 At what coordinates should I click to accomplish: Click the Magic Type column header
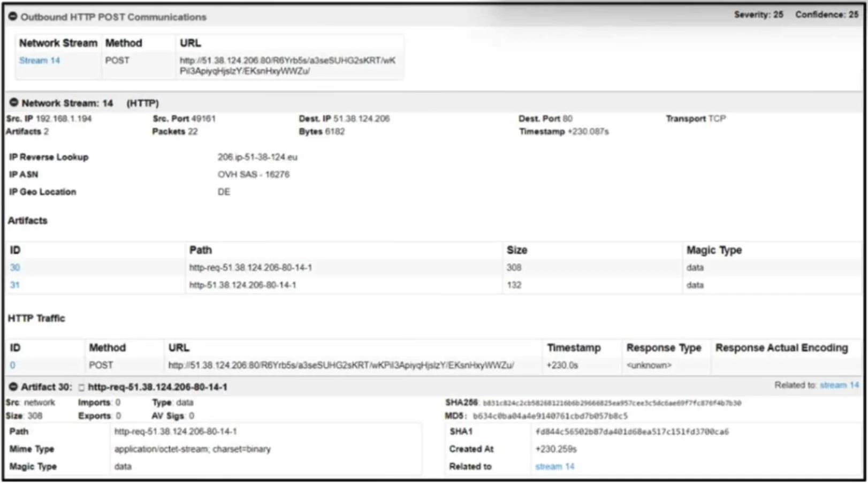point(714,250)
